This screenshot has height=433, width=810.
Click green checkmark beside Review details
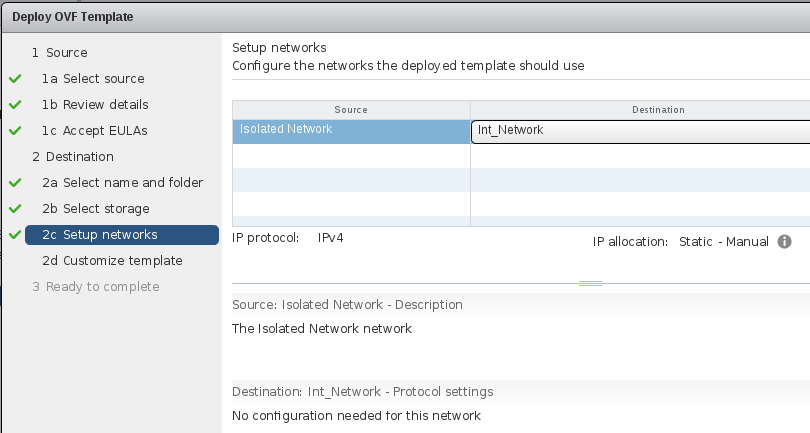[15, 104]
